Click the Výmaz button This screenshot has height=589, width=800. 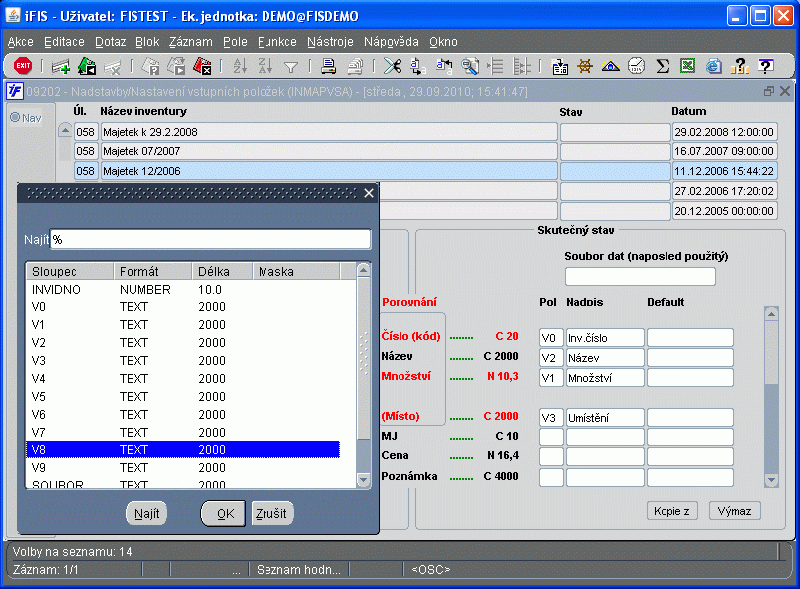click(735, 511)
